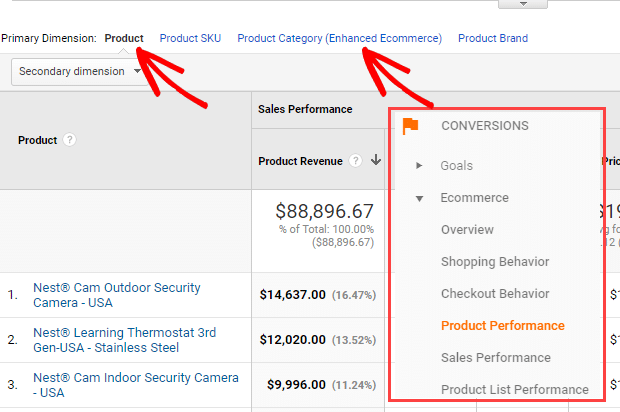620x412 pixels.
Task: Select the Product primary dimension
Action: pos(124,38)
